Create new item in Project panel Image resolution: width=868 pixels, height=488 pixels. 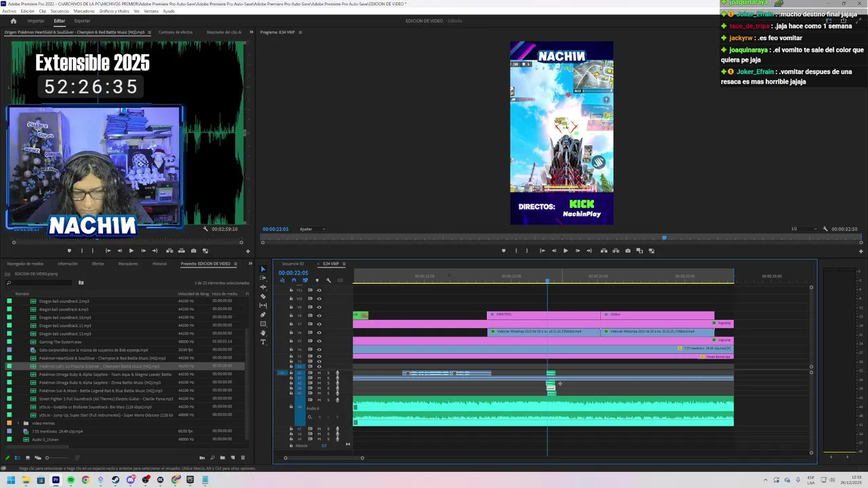point(233,457)
